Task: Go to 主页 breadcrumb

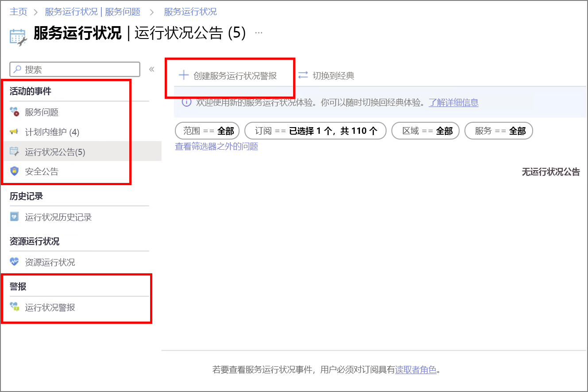Action: coord(19,12)
